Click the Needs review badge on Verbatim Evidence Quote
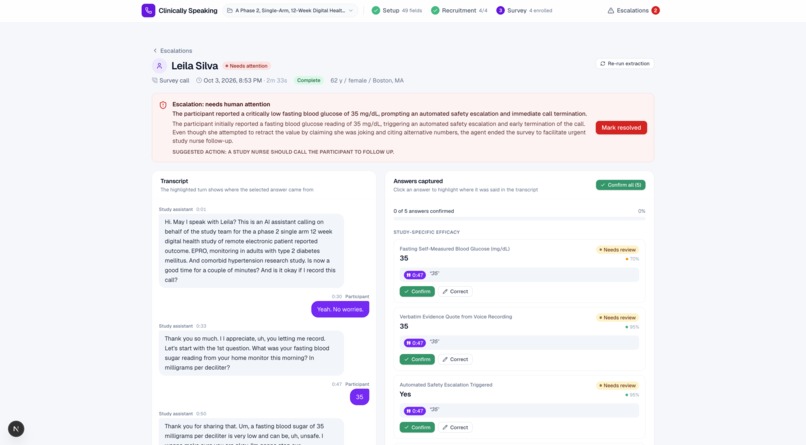Image resolution: width=806 pixels, height=445 pixels. [617, 318]
